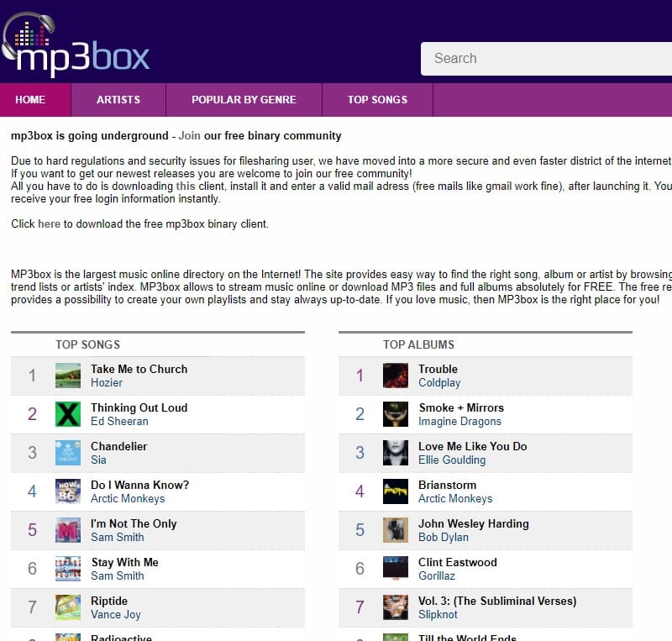This screenshot has height=641, width=672.
Task: Click the 'this' client download link
Action: pyautogui.click(x=186, y=186)
